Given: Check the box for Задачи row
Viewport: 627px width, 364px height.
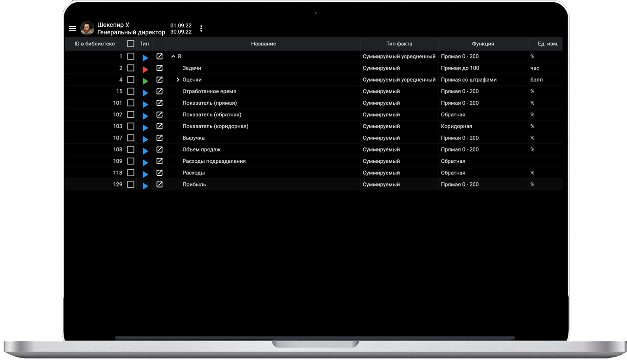Looking at the screenshot, I should coord(131,68).
